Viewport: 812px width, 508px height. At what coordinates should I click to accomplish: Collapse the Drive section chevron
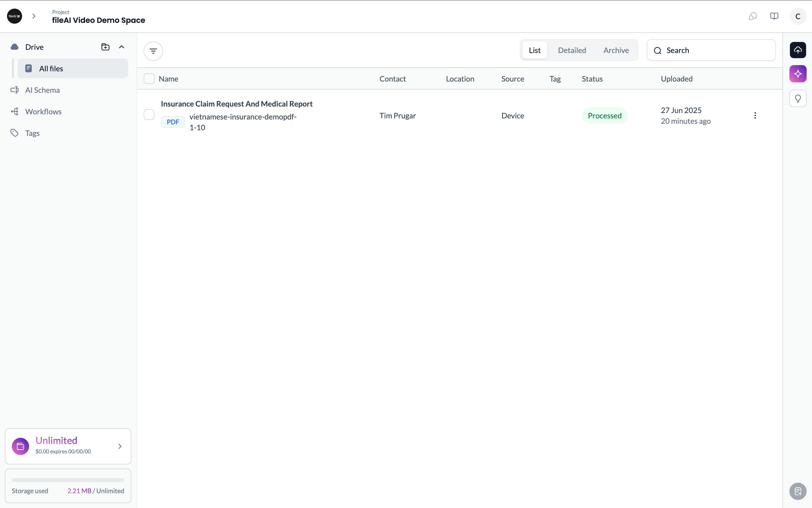(122, 47)
